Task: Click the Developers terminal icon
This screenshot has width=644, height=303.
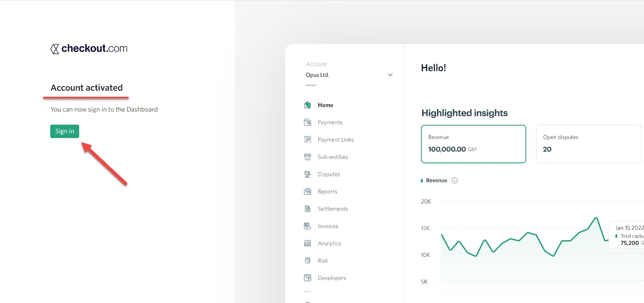Action: pyautogui.click(x=308, y=278)
